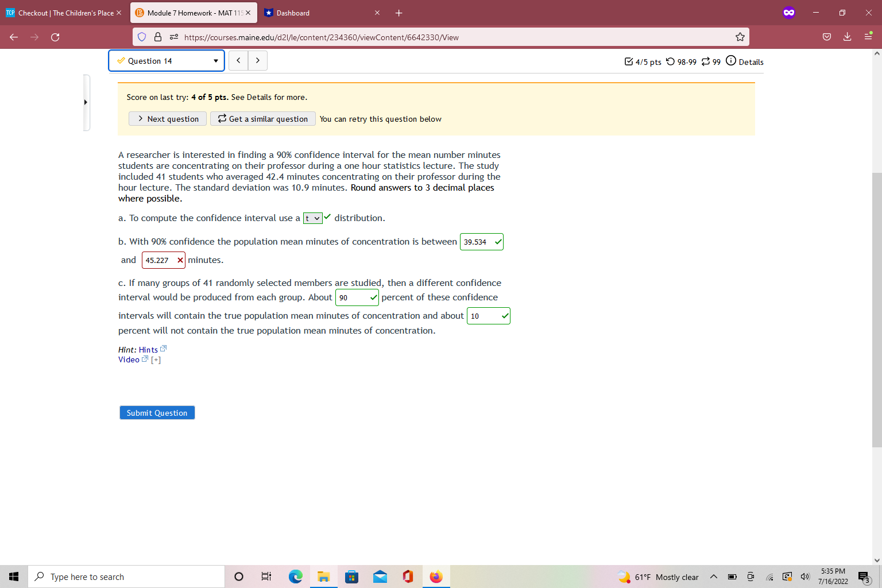Open the t distribution dropdown in part a
This screenshot has height=588, width=882.
313,218
